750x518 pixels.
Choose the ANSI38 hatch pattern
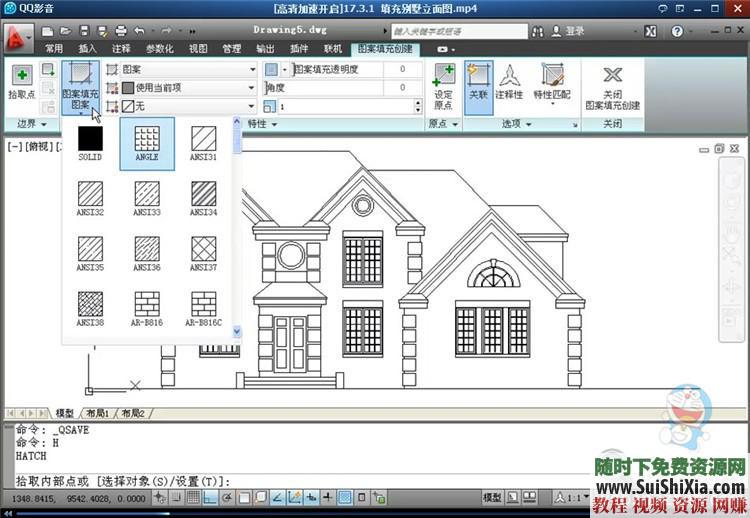(90, 309)
